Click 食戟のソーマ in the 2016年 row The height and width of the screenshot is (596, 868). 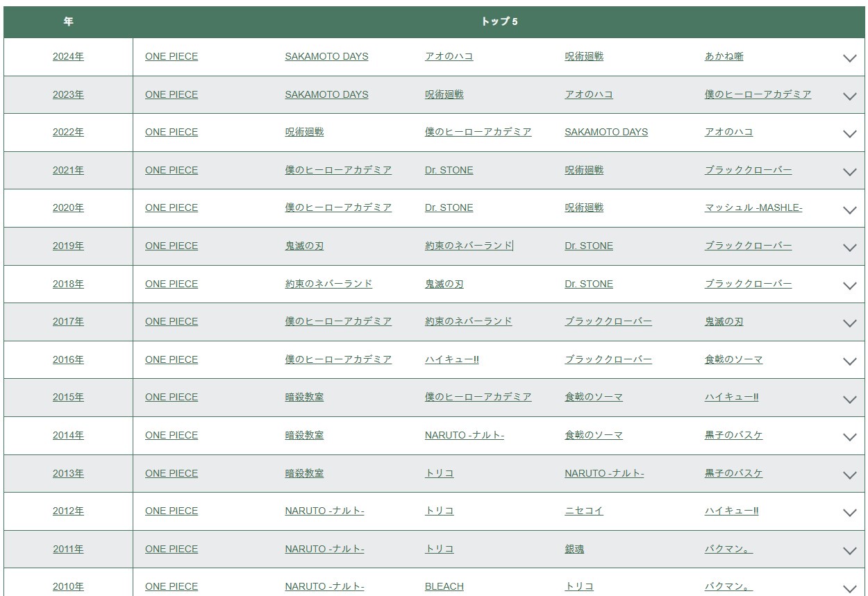pos(734,359)
